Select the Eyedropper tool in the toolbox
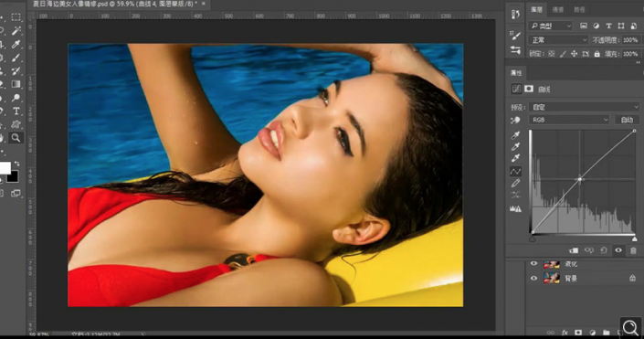The image size is (644, 339). 16,45
